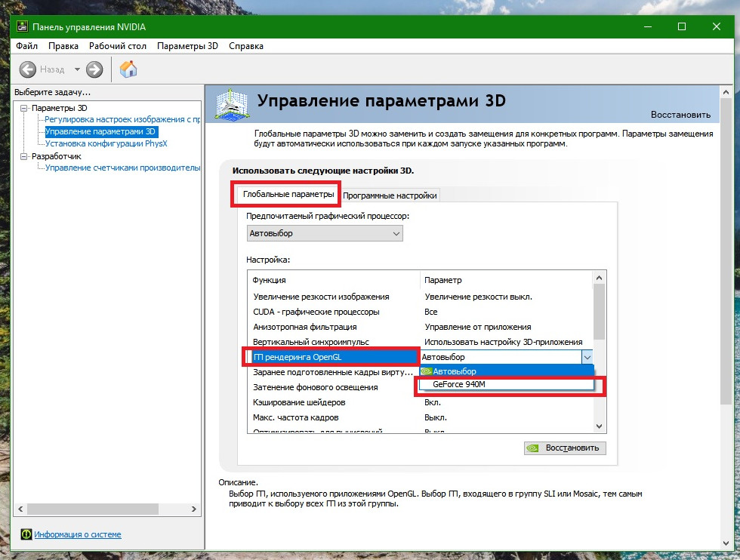The image size is (740, 560).
Task: Collapse the Параметры 3D tree node
Action: coord(23,108)
